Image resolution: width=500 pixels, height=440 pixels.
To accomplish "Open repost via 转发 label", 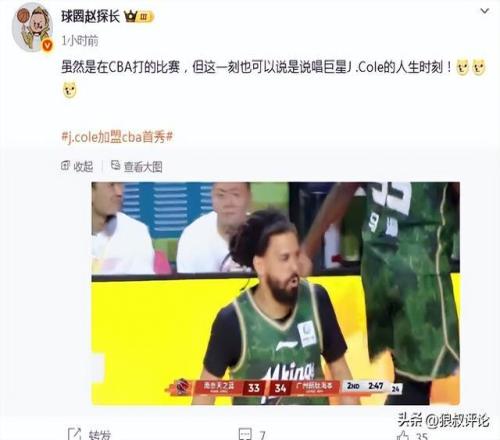I will tap(99, 435).
